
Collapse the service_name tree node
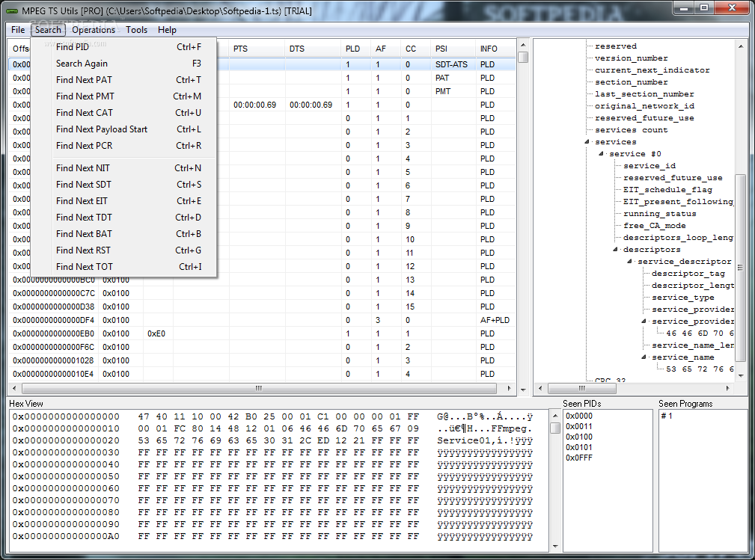[x=644, y=357]
